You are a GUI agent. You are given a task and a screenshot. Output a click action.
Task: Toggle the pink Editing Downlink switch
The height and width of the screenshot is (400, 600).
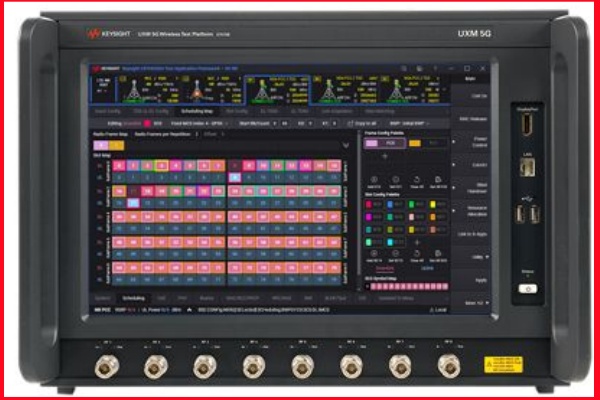click(x=147, y=124)
